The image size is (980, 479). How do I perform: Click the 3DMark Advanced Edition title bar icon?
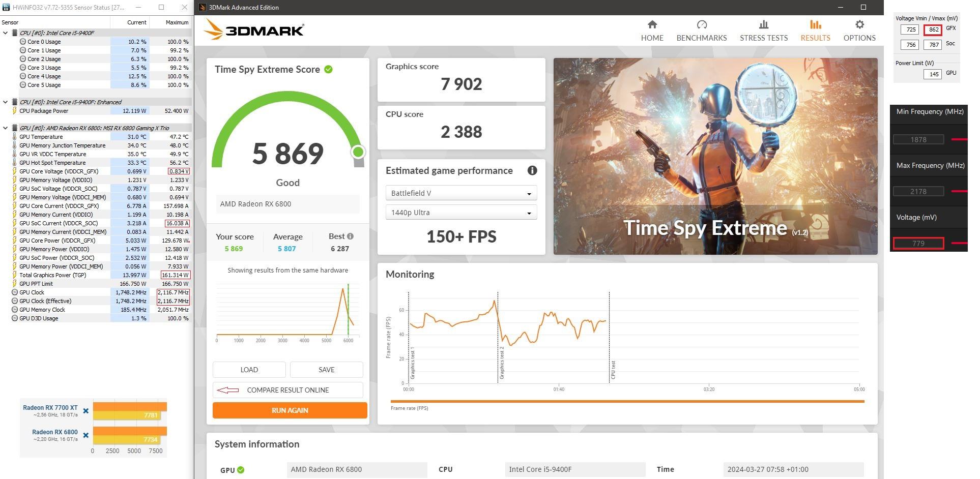202,7
